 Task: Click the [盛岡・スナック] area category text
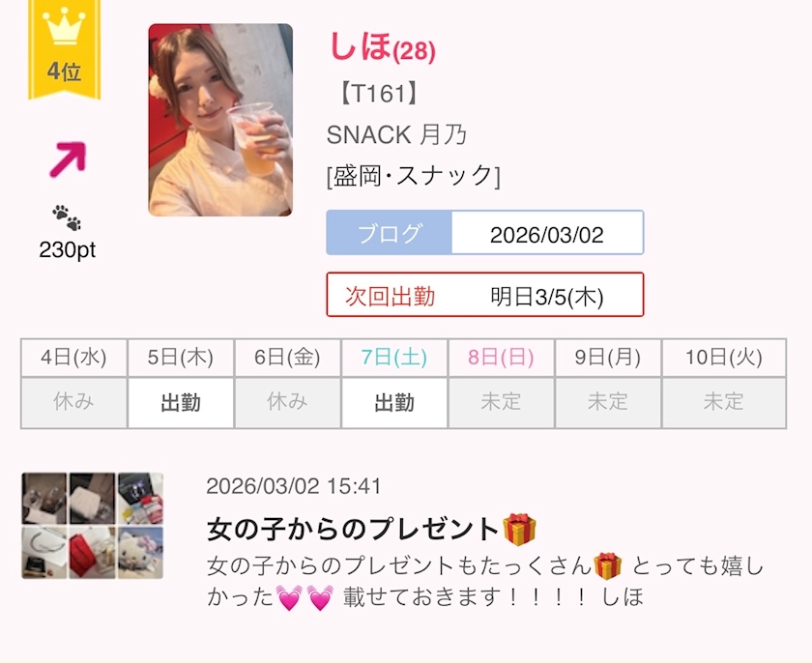(x=414, y=176)
